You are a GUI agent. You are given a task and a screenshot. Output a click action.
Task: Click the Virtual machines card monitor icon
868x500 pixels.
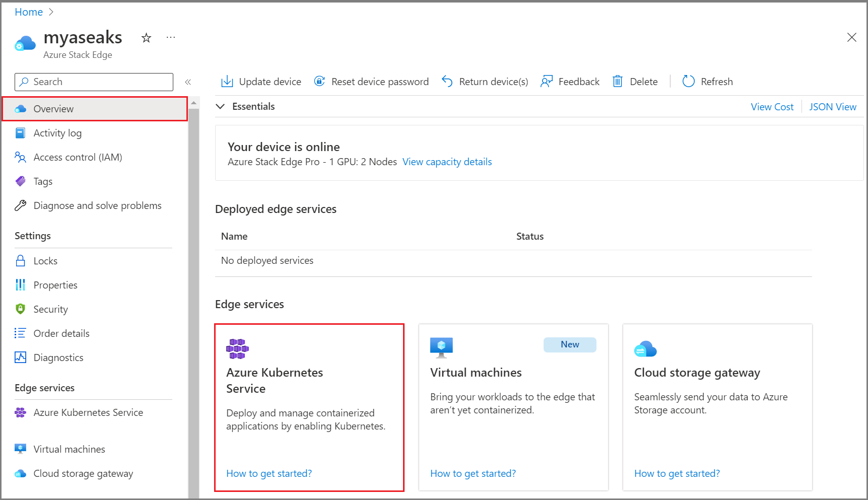coord(442,348)
